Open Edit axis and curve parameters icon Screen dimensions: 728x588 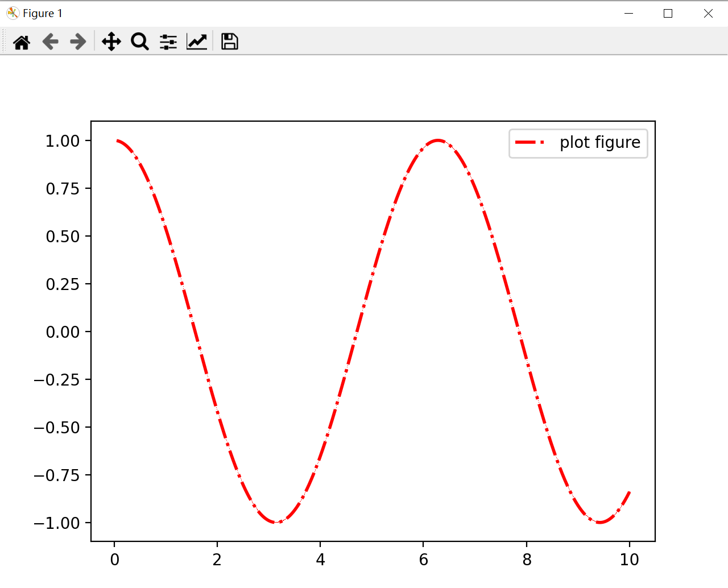[x=197, y=42]
